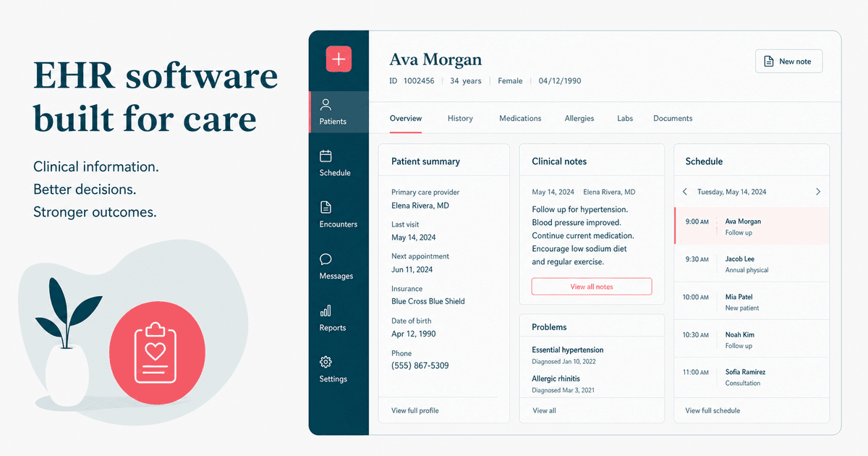This screenshot has height=456, width=868.
Task: Click the Patient summary heading
Action: pos(425,161)
